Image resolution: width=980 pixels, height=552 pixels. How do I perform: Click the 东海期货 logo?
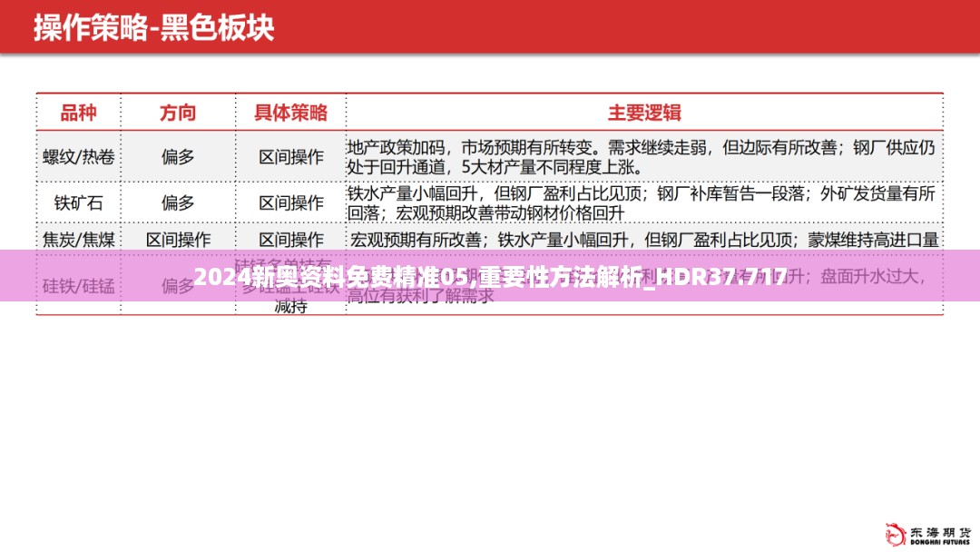pos(929,535)
